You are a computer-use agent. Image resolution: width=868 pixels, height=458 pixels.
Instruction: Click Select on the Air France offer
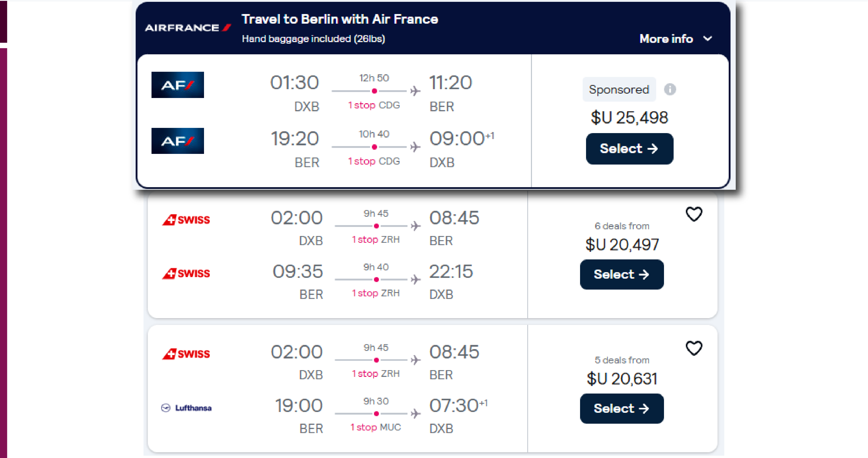pos(629,149)
